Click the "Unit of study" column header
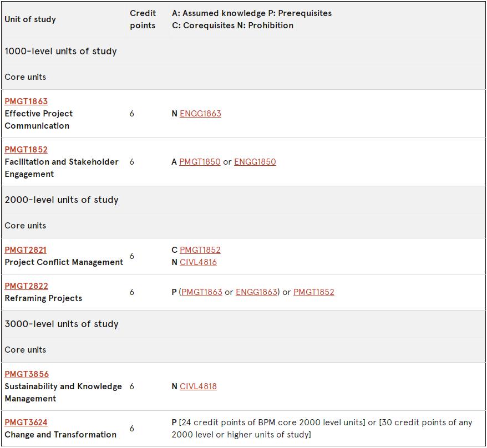This screenshot has width=487, height=448. tap(31, 19)
